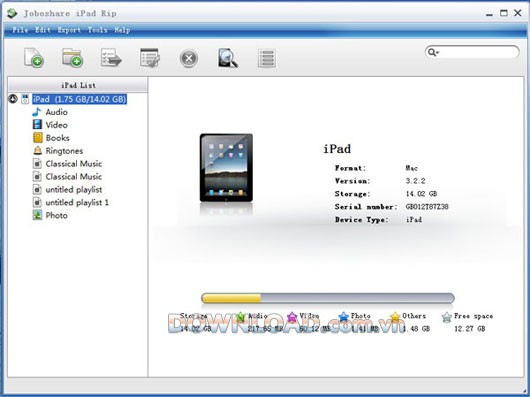Open the Books library item
Viewport: 530px width, 397px height.
pyautogui.click(x=57, y=138)
